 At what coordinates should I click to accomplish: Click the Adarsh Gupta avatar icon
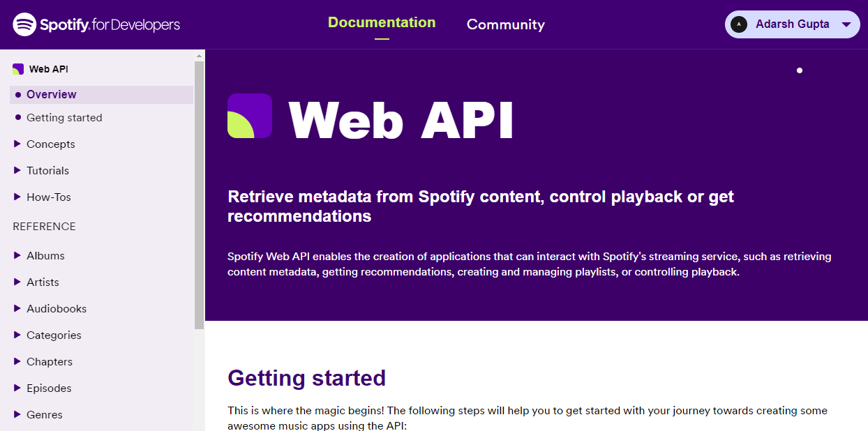(x=738, y=24)
